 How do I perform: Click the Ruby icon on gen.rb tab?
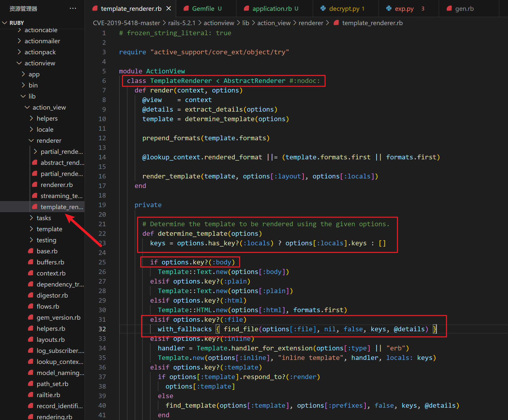pos(449,9)
